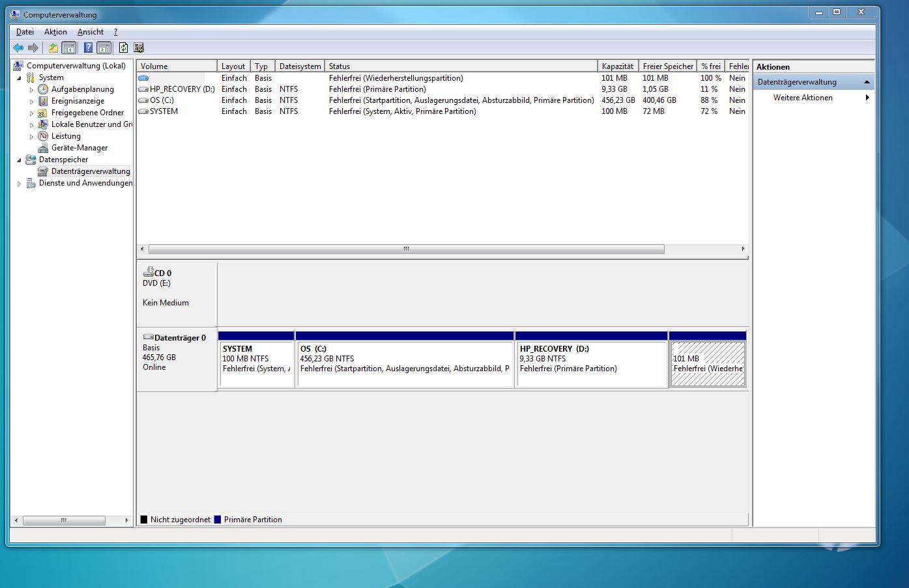Sort by the Freier Speicher column header
Viewport: 909px width, 588px height.
pos(668,66)
